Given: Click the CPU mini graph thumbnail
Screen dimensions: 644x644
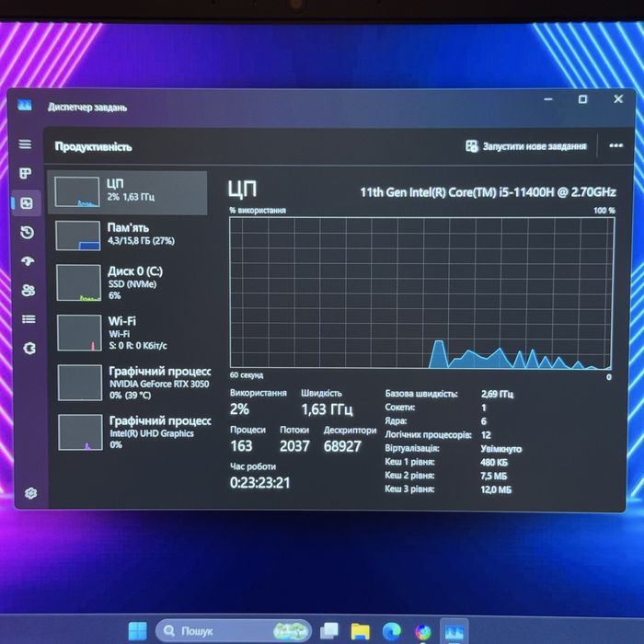Looking at the screenshot, I should point(76,191).
